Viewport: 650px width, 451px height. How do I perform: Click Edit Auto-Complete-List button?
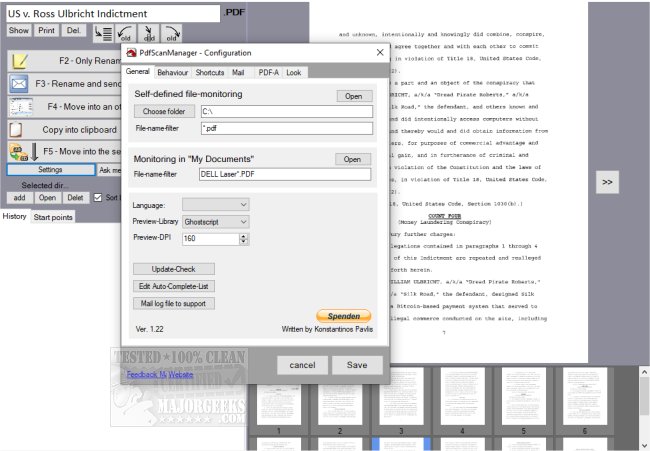click(174, 286)
